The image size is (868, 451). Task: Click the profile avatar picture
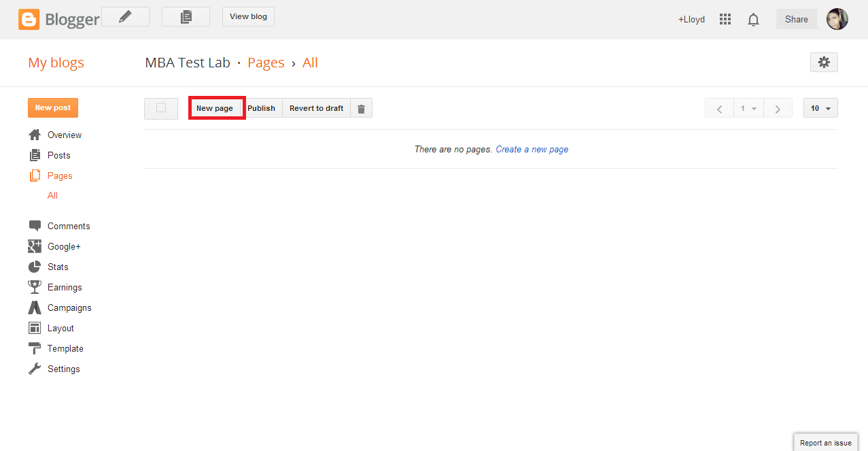coord(837,19)
